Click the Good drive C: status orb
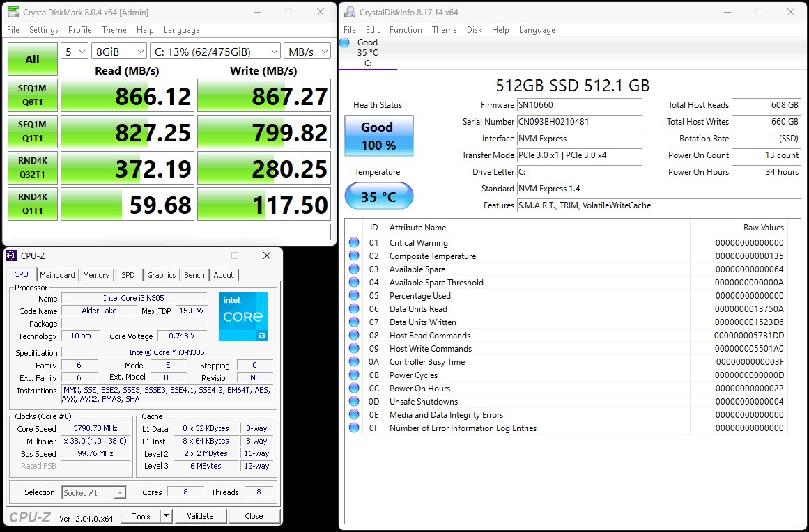The image size is (809, 532). [344, 43]
